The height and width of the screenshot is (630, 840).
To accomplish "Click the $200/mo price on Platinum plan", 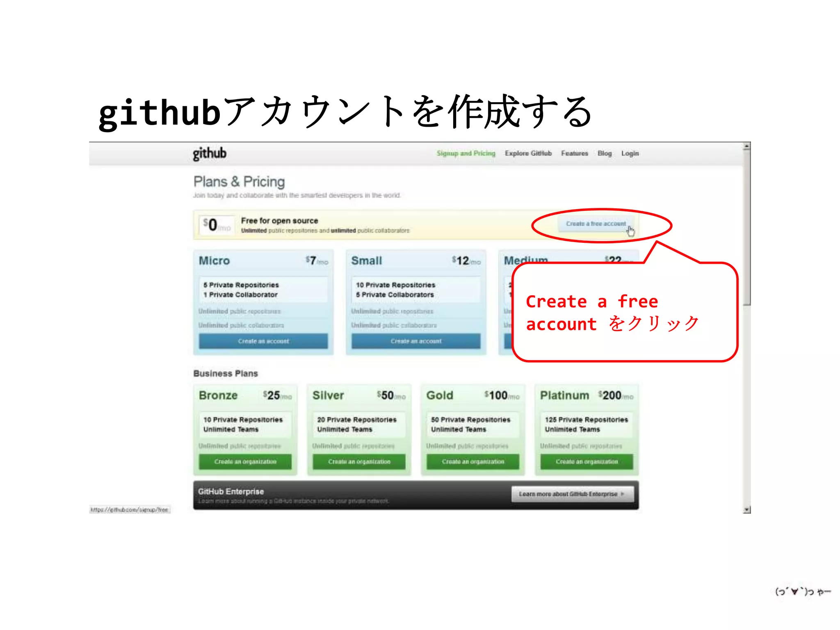I will (616, 395).
